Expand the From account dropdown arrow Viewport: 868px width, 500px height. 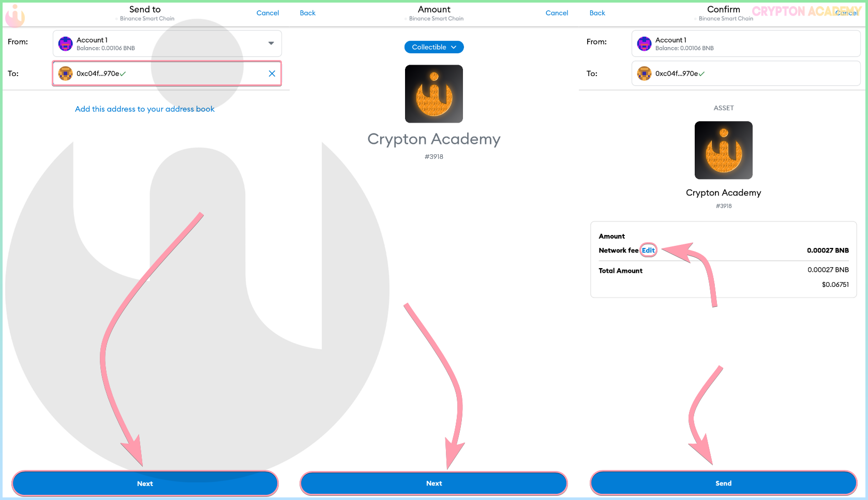click(x=271, y=43)
